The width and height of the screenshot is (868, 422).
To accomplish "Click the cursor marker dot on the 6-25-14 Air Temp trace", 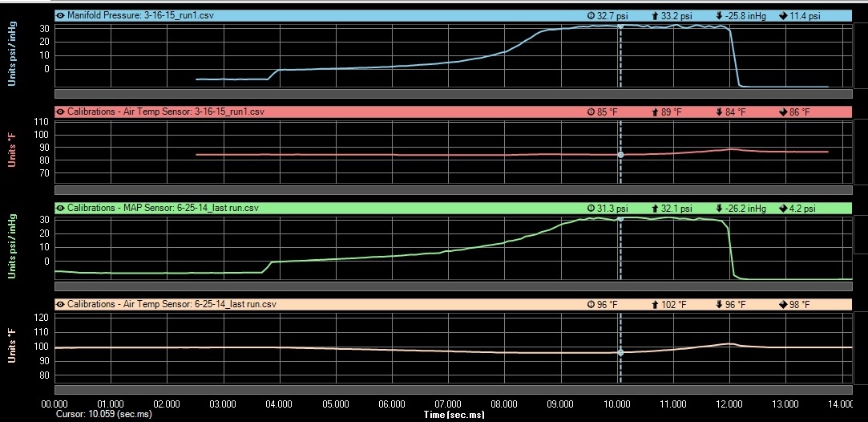I will pyautogui.click(x=620, y=353).
